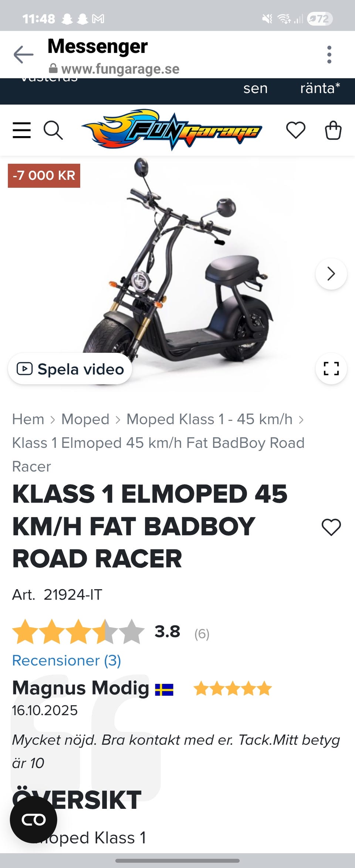Open the three-dot browser options menu
355x868 pixels.
pos(329,55)
